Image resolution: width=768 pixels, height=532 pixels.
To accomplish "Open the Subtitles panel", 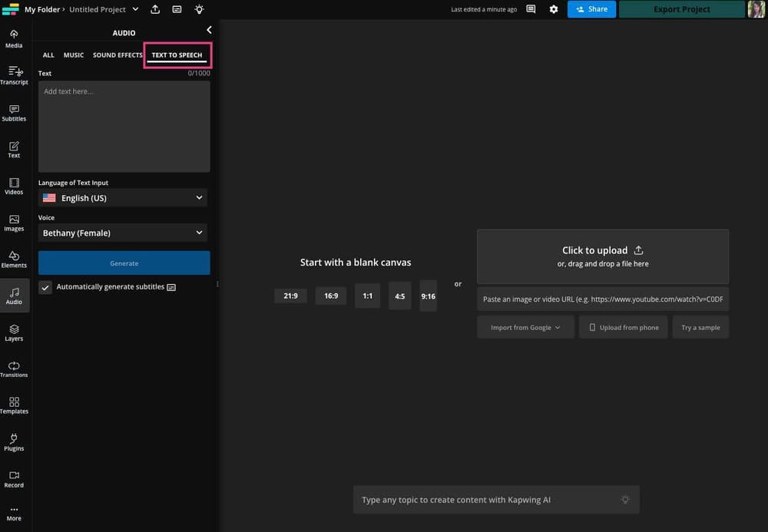I will (x=14, y=113).
